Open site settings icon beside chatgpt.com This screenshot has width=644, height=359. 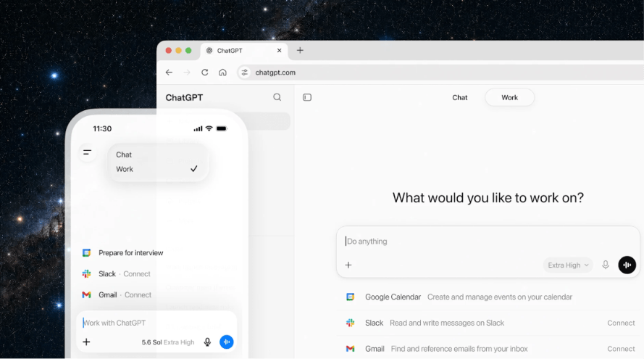244,73
